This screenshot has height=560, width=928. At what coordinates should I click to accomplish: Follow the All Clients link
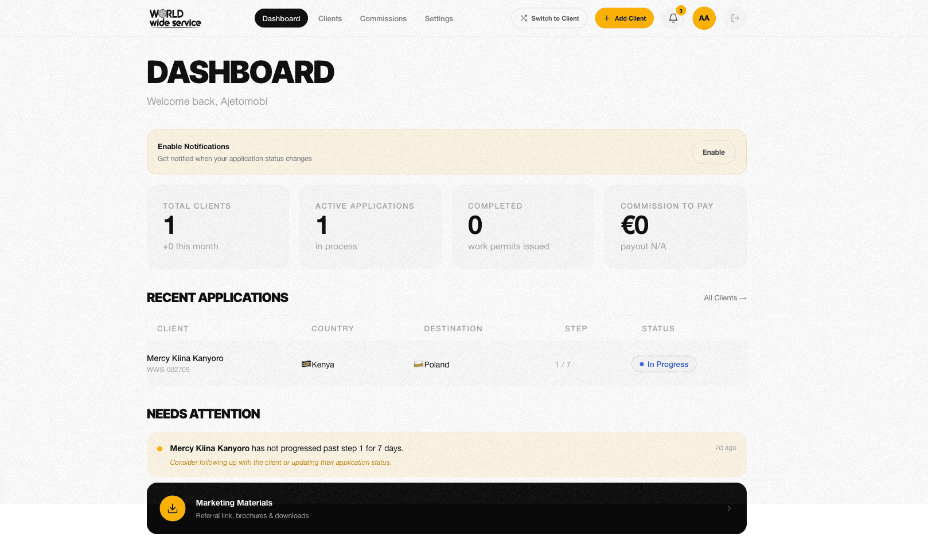[725, 297]
